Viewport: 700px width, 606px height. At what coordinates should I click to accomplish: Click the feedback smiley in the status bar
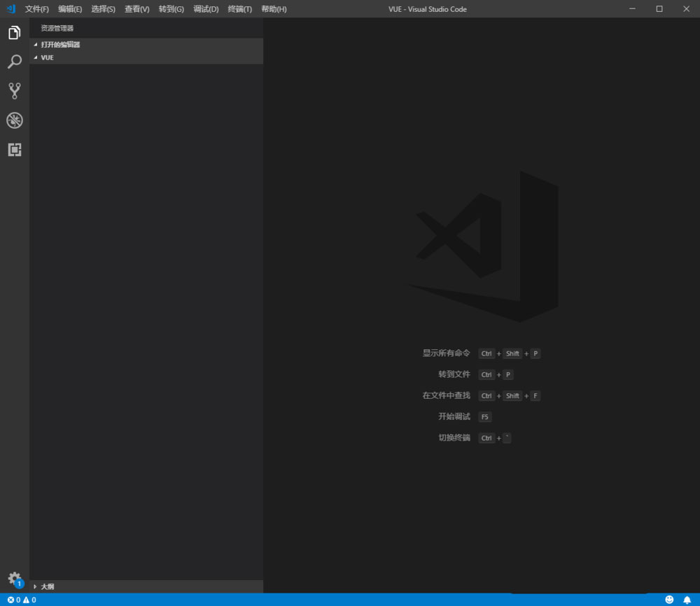pos(670,600)
